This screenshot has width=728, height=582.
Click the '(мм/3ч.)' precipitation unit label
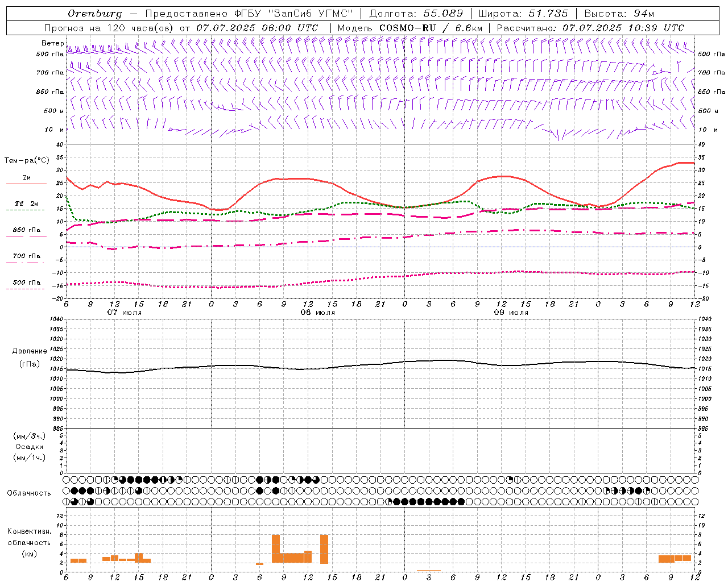[x=30, y=436]
